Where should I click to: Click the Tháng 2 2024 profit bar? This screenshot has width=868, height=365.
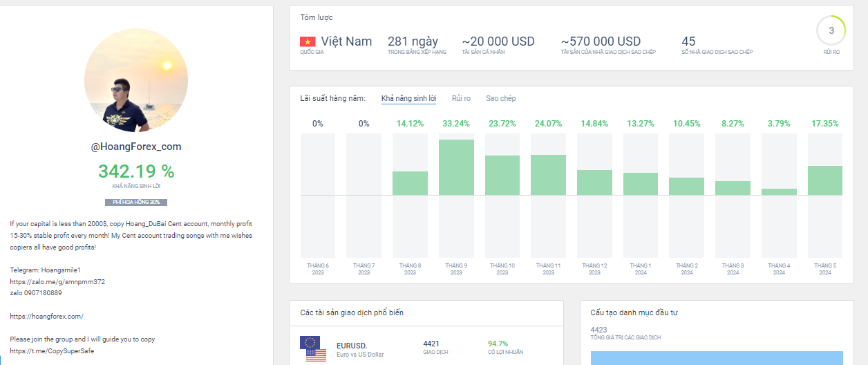[687, 186]
